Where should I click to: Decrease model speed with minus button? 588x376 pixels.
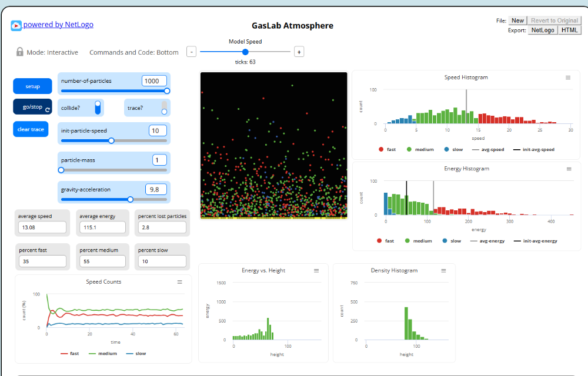coord(192,52)
